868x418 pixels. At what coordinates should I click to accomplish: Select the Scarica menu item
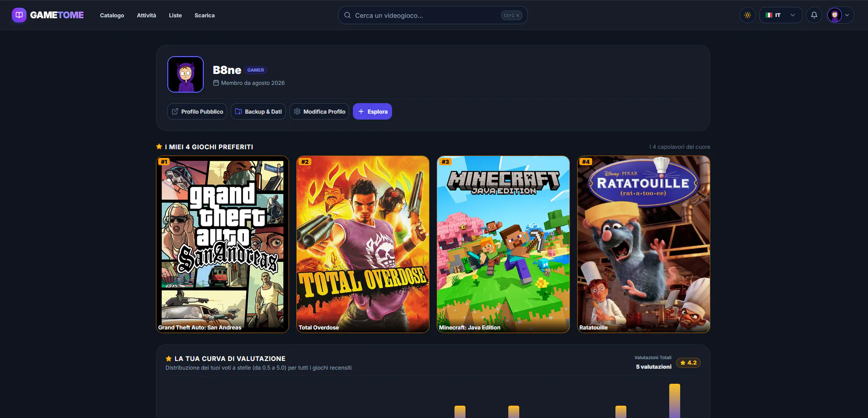pos(205,16)
